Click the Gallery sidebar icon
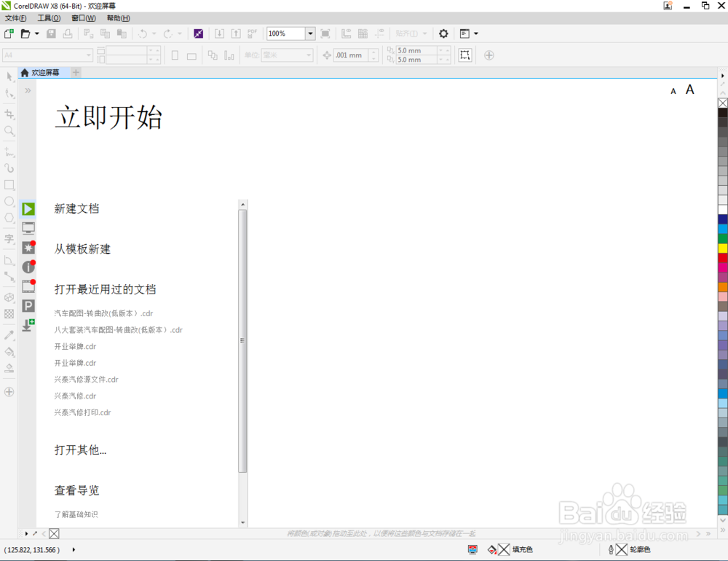The image size is (728, 561). point(28,286)
